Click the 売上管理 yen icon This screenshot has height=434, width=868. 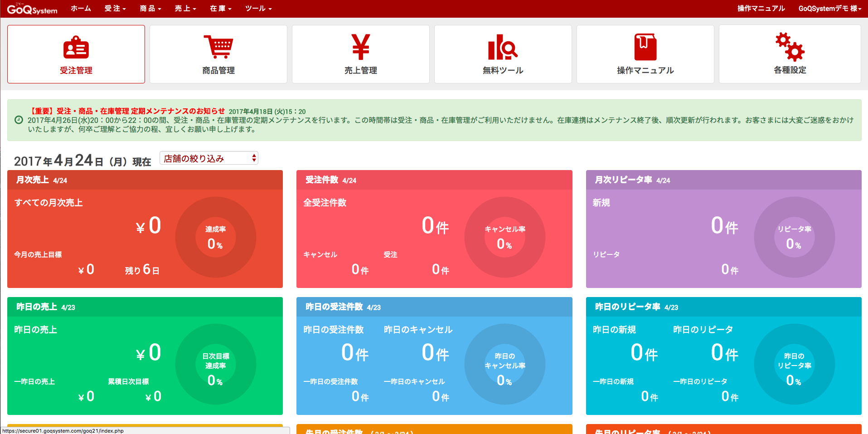coord(361,47)
